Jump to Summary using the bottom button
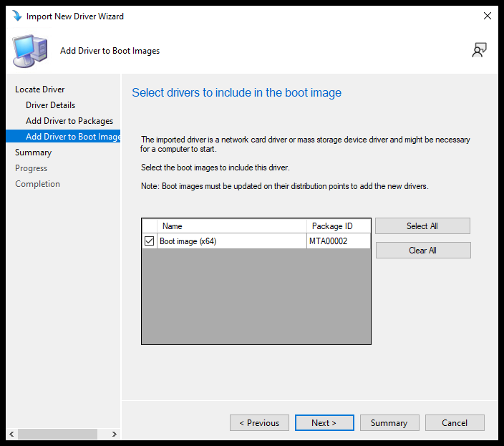The width and height of the screenshot is (504, 446). pyautogui.click(x=389, y=423)
